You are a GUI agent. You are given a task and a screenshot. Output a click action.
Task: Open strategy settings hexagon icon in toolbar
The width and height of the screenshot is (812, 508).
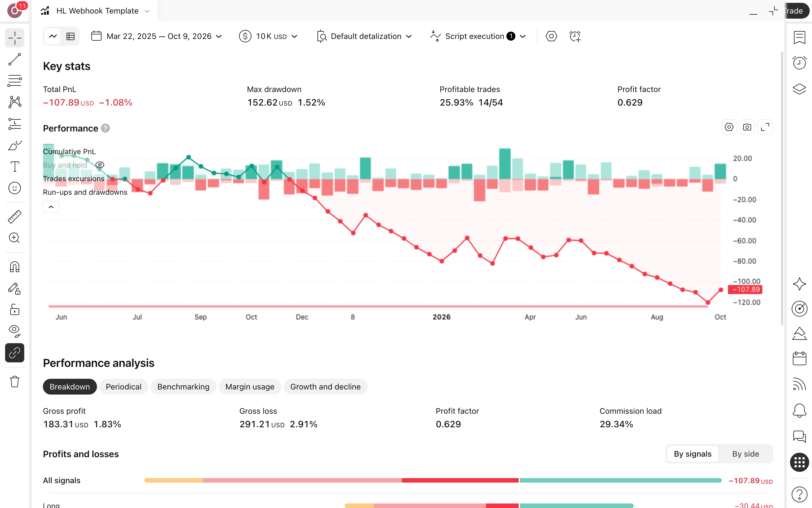tap(551, 36)
